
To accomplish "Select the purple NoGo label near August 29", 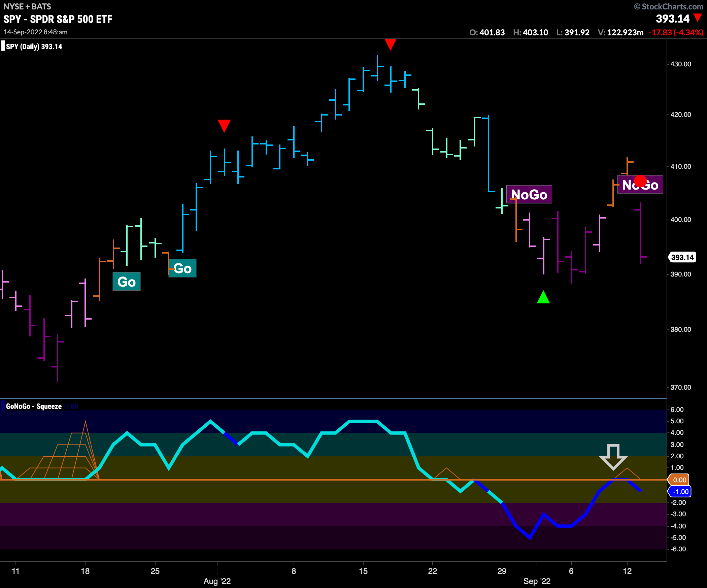I will click(529, 194).
